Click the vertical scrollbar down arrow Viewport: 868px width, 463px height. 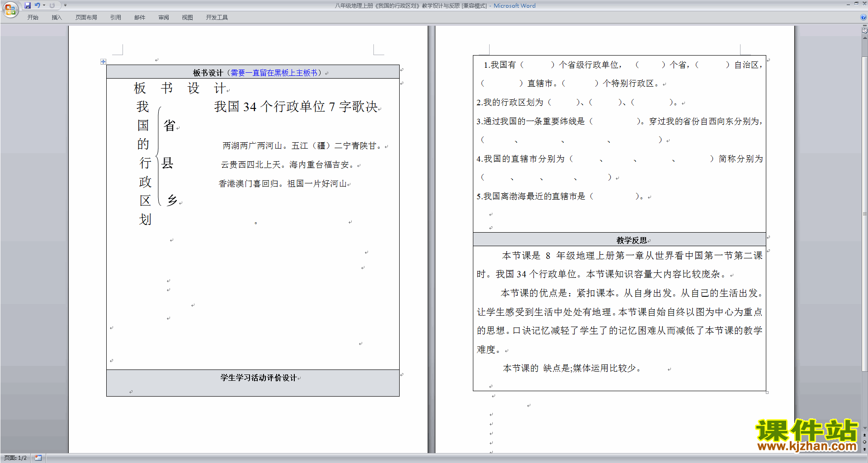864,428
